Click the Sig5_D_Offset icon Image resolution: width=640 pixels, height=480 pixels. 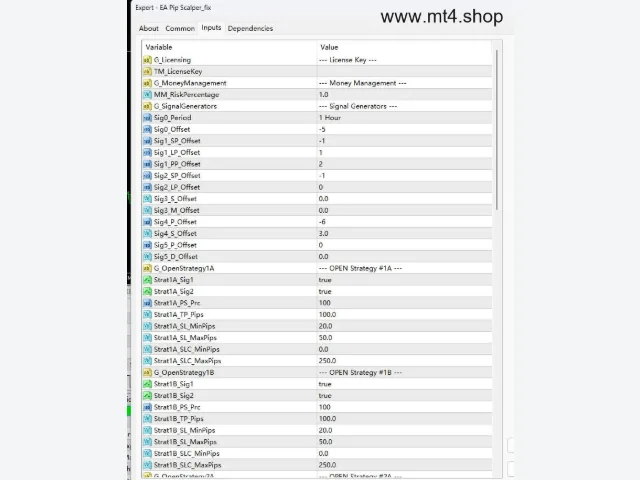click(147, 257)
